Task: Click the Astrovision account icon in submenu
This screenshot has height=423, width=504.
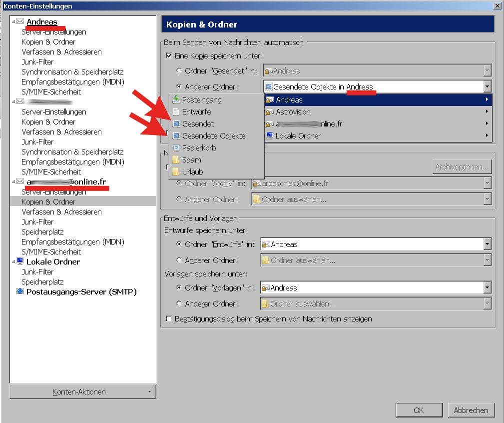Action: point(270,112)
